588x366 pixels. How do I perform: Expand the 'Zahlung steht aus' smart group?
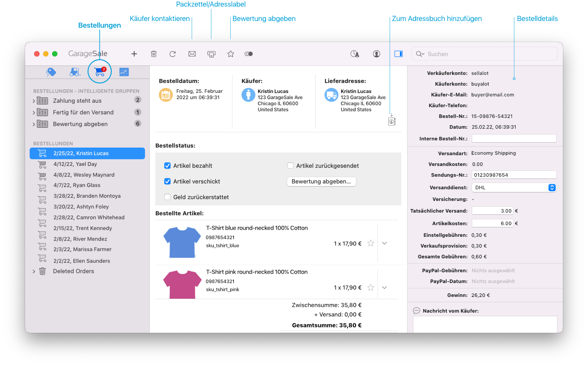pyautogui.click(x=33, y=100)
